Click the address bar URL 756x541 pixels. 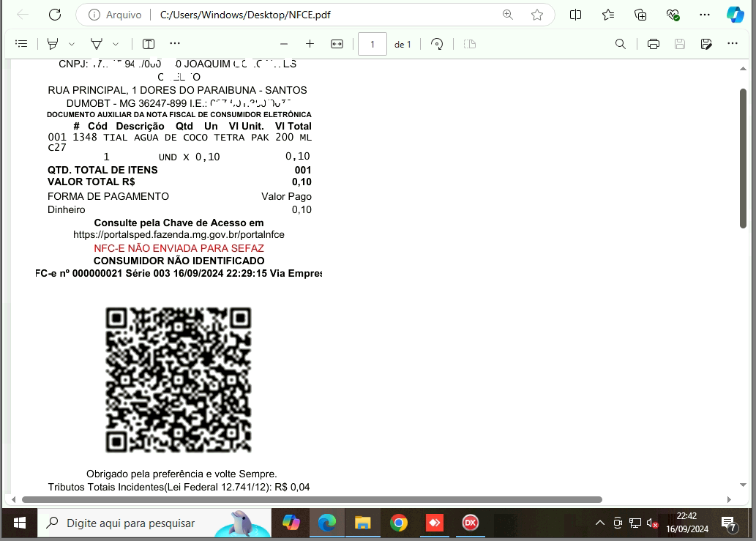(x=245, y=15)
